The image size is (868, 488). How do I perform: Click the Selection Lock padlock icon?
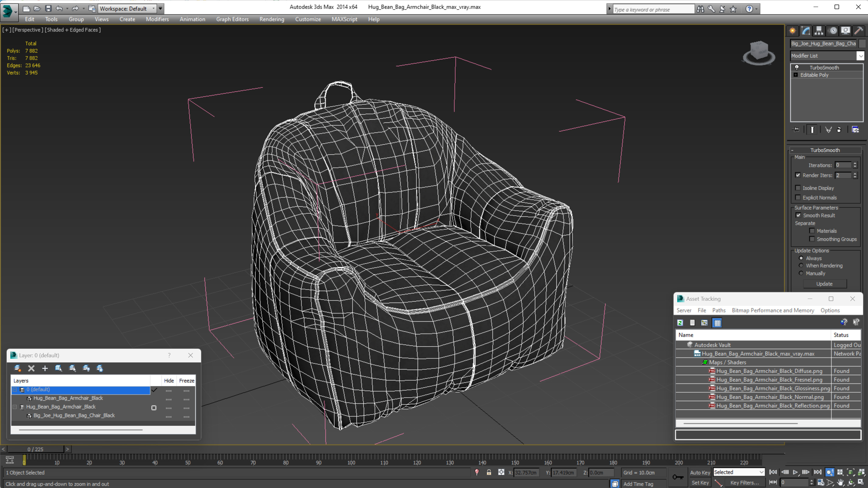coord(489,472)
